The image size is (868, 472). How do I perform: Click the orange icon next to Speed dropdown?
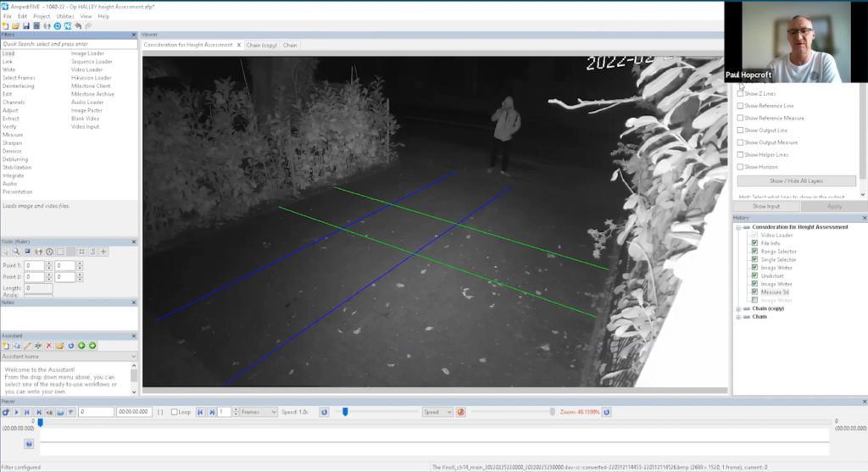click(460, 412)
